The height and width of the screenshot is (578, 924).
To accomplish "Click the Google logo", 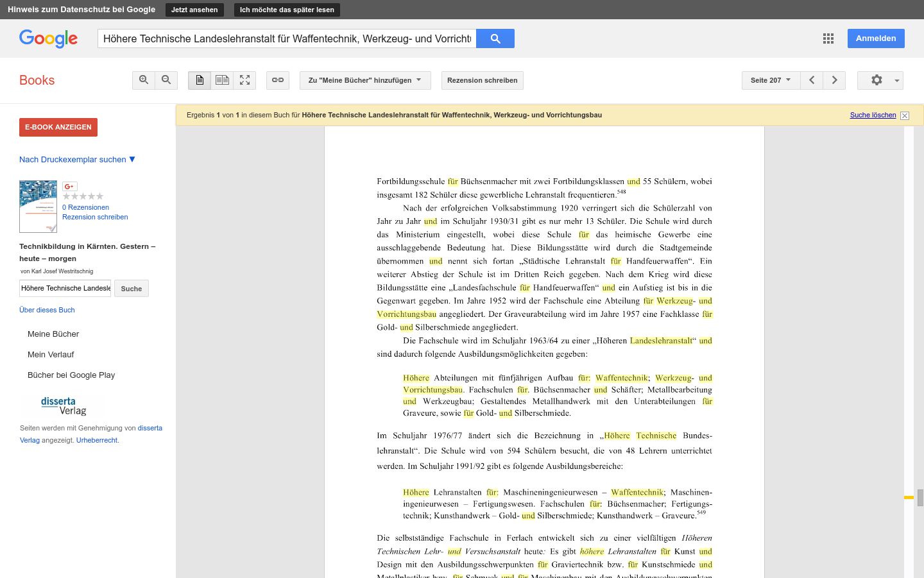I will tap(48, 38).
